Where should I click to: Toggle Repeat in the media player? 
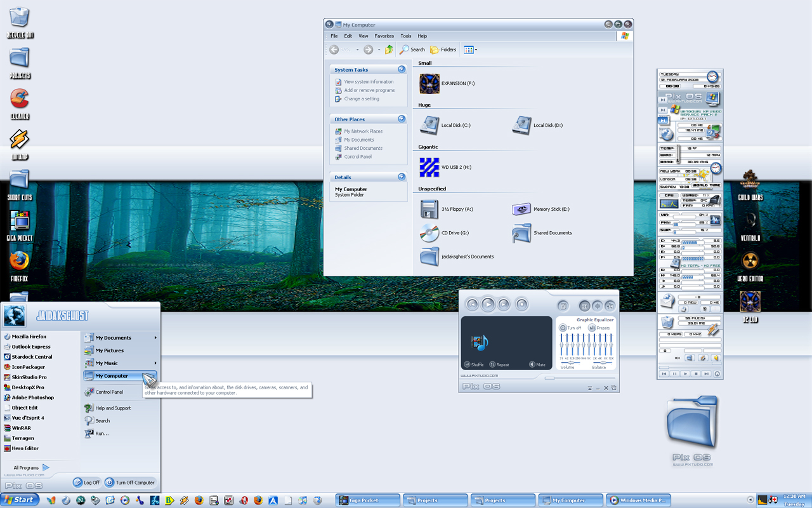(499, 364)
